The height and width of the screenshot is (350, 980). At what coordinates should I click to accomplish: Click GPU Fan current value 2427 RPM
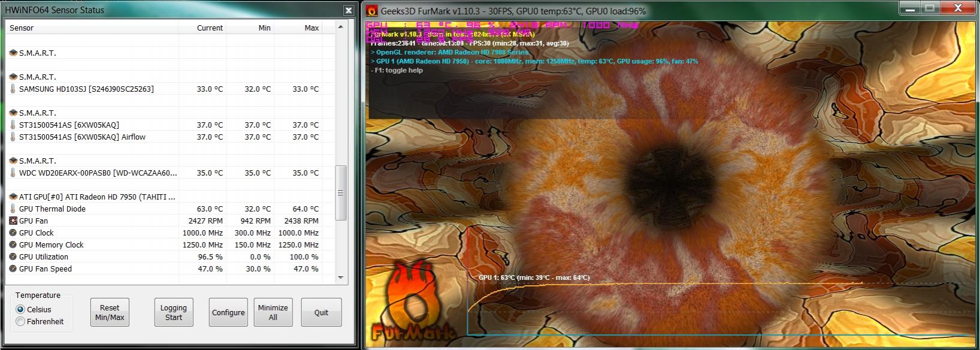[x=205, y=221]
